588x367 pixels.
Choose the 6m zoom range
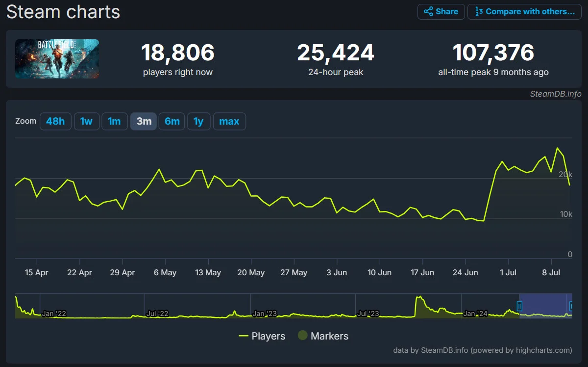click(x=172, y=121)
